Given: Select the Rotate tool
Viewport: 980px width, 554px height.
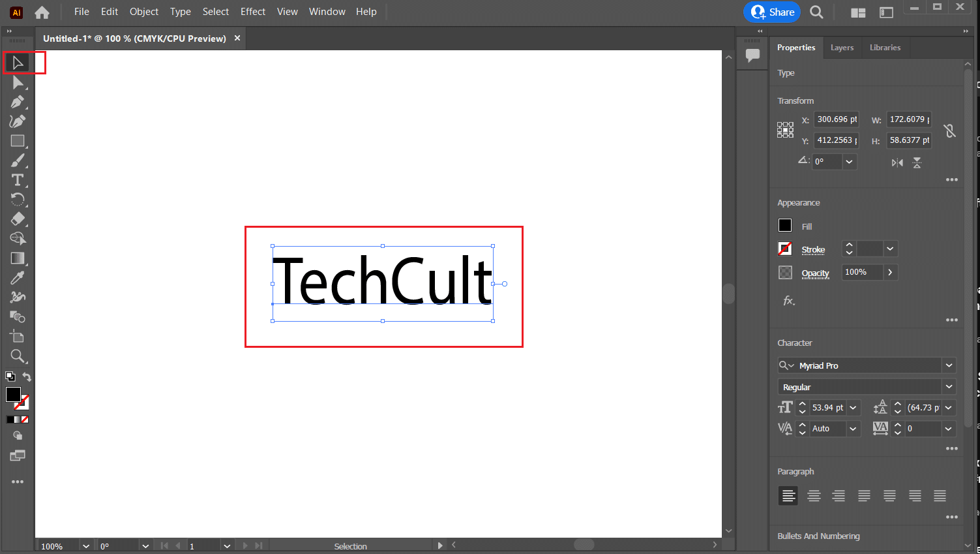Looking at the screenshot, I should click(18, 200).
